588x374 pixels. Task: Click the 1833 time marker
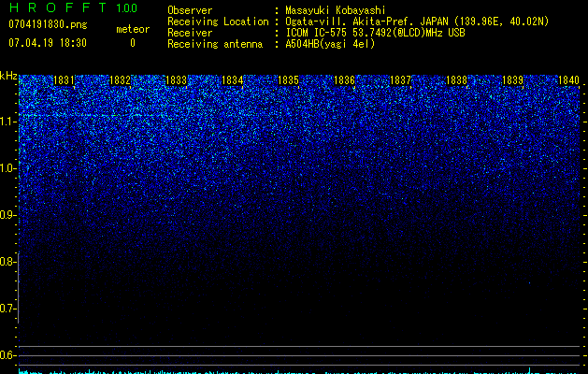[x=177, y=80]
